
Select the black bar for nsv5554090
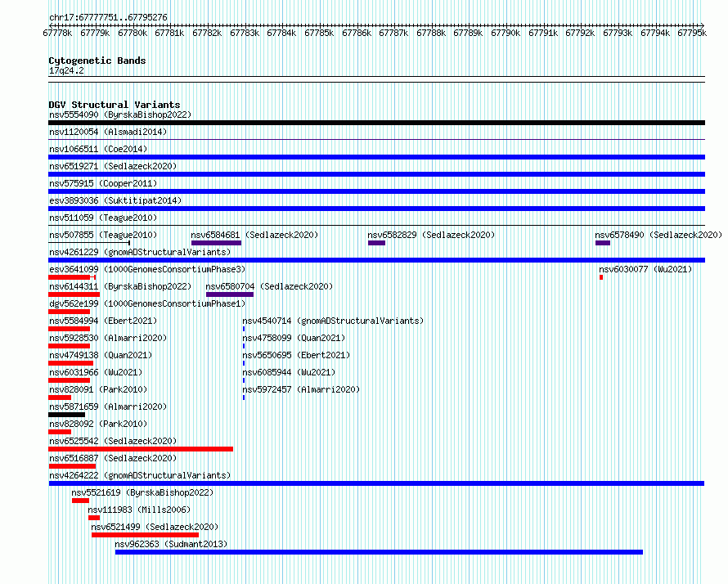[376, 123]
